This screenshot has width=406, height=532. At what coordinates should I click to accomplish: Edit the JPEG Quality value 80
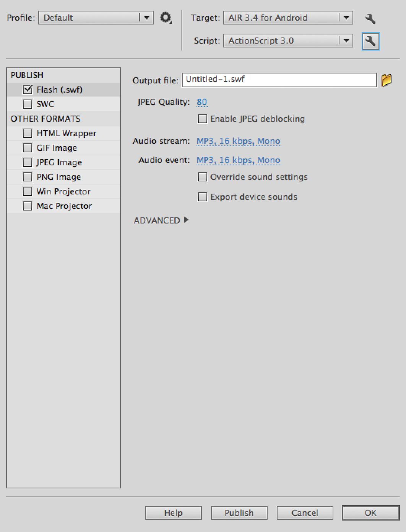click(202, 102)
